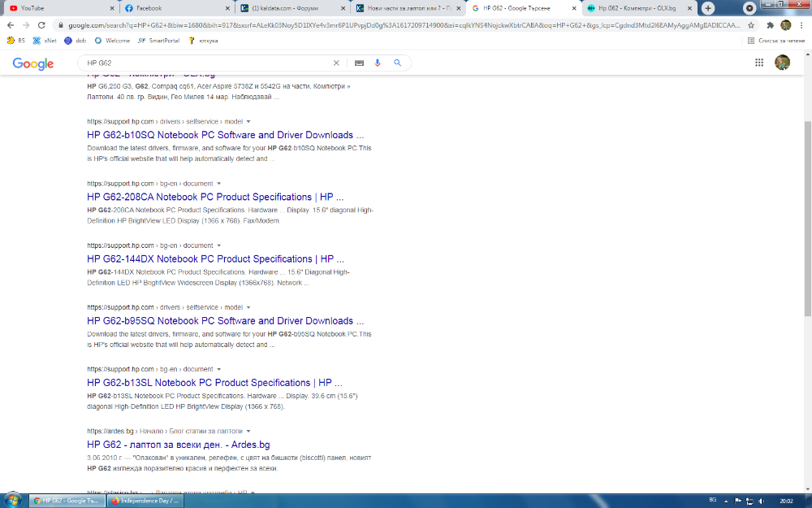
Task: Start voice search with microphone
Action: pyautogui.click(x=378, y=63)
